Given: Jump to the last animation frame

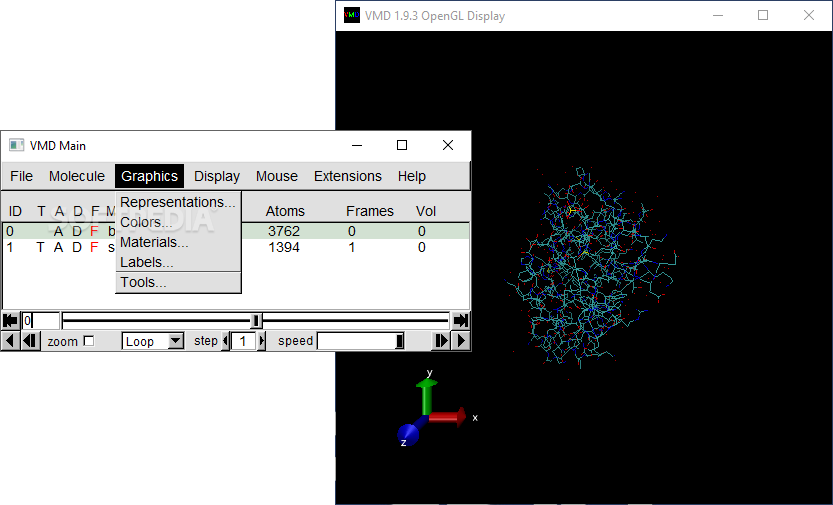Looking at the screenshot, I should point(461,320).
